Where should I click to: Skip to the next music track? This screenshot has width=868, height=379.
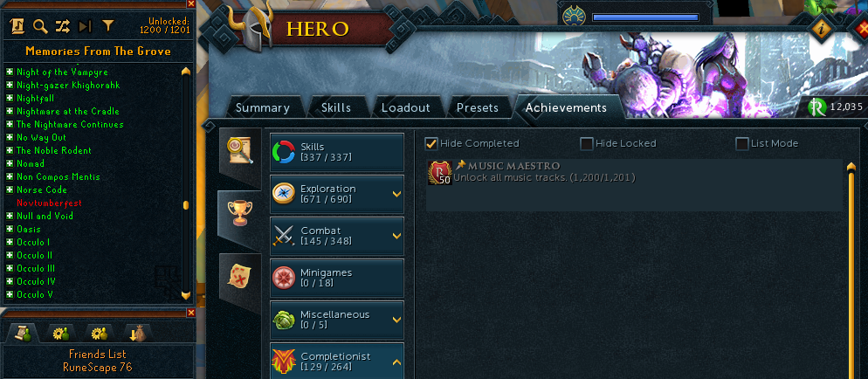pyautogui.click(x=86, y=25)
